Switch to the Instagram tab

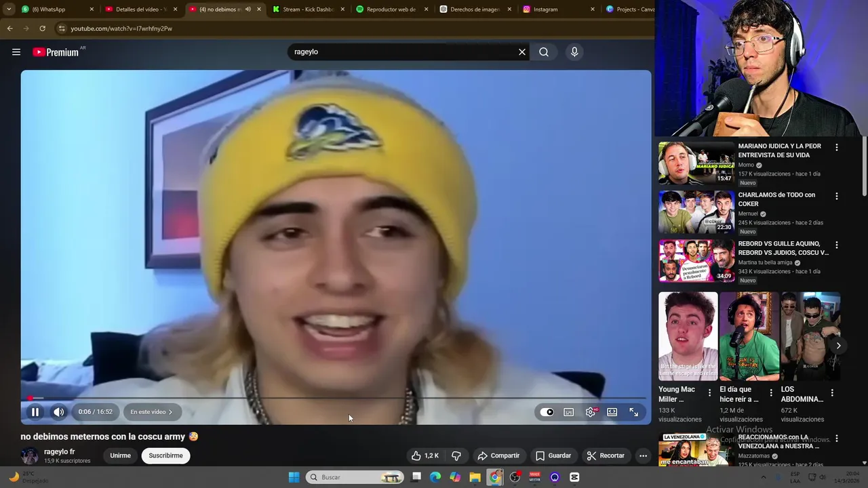pos(558,9)
